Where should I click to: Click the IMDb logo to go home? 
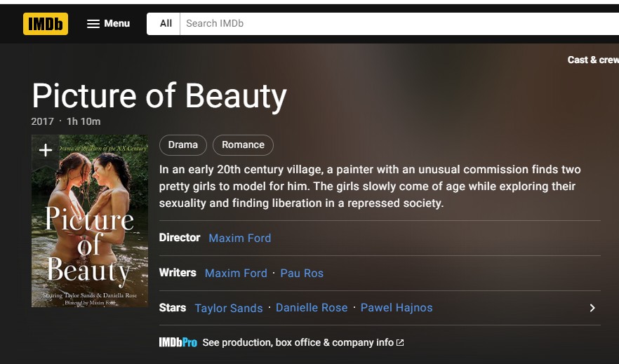coord(46,23)
